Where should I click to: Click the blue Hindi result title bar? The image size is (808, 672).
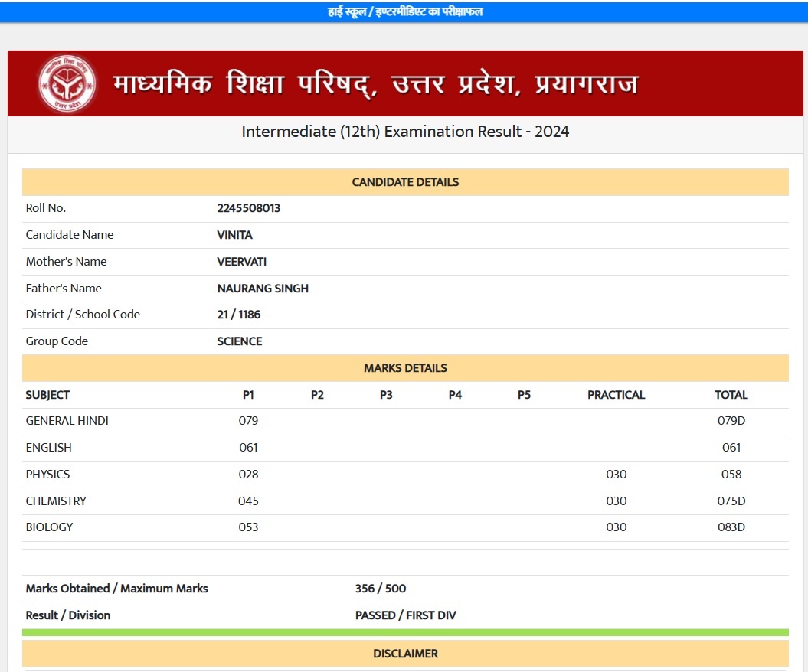tap(405, 11)
